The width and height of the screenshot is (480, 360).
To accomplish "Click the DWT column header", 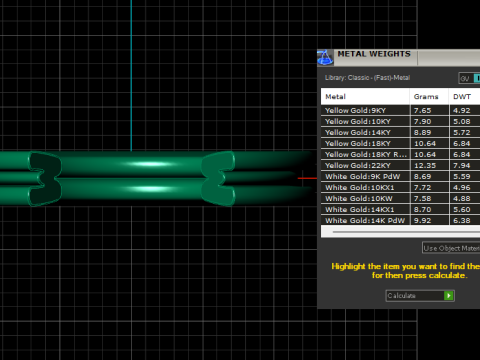I will click(x=465, y=97).
